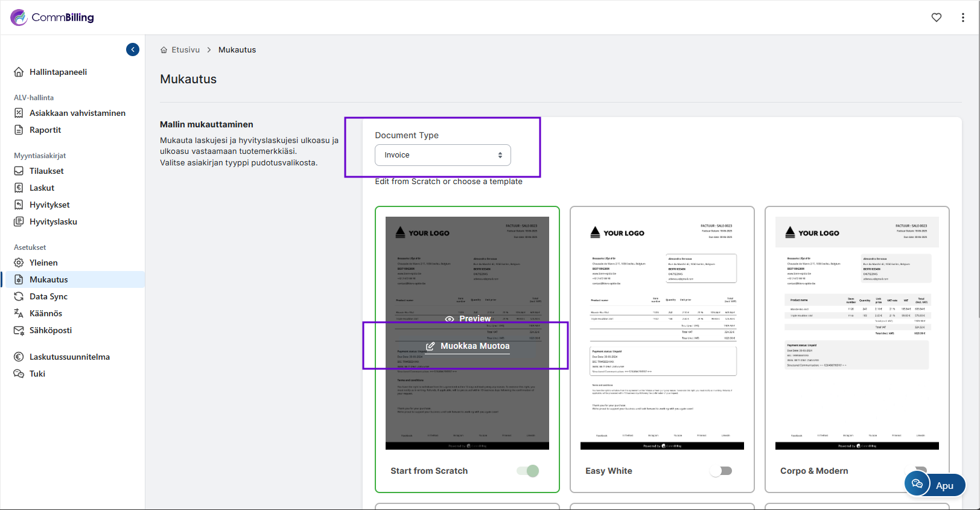
Task: Open the three-dot options menu
Action: pyautogui.click(x=962, y=18)
